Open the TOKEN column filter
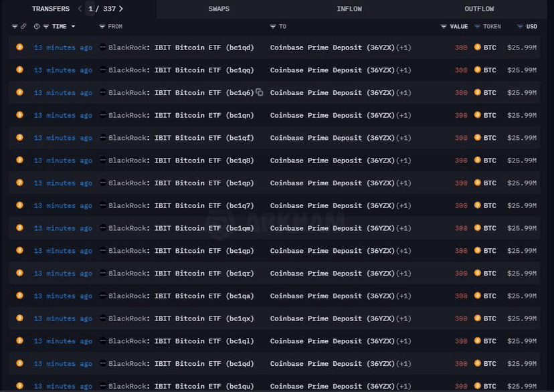 point(477,27)
